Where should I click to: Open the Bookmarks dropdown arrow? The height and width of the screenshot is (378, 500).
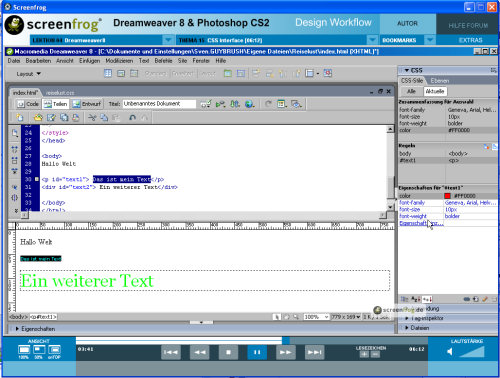tap(430, 40)
